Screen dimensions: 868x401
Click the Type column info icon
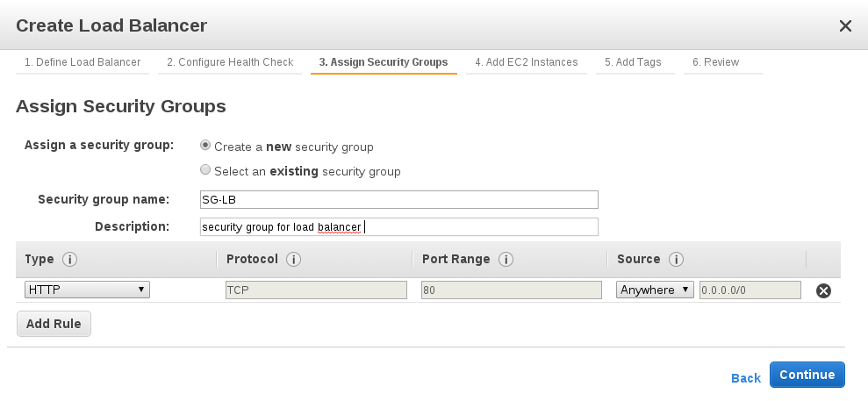(70, 260)
